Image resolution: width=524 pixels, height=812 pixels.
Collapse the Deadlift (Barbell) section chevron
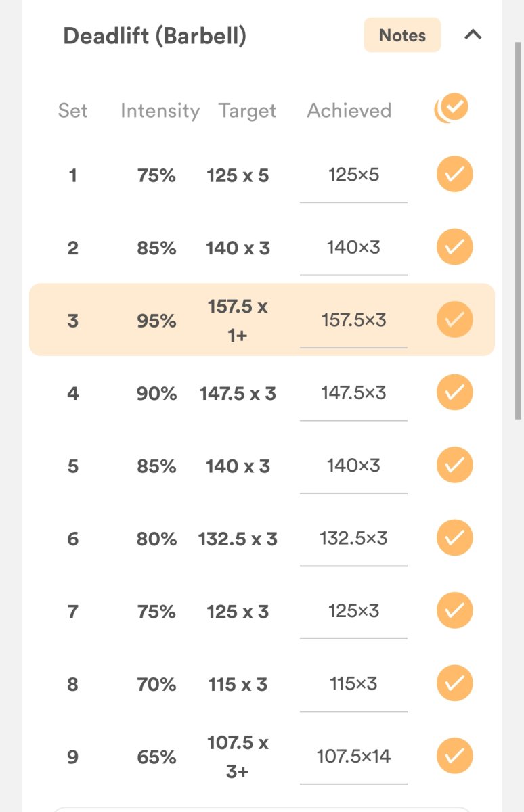[473, 35]
